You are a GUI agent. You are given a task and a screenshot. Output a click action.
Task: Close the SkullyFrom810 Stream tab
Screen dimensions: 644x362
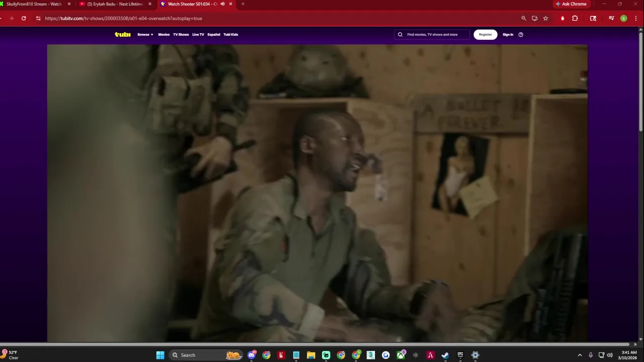69,4
